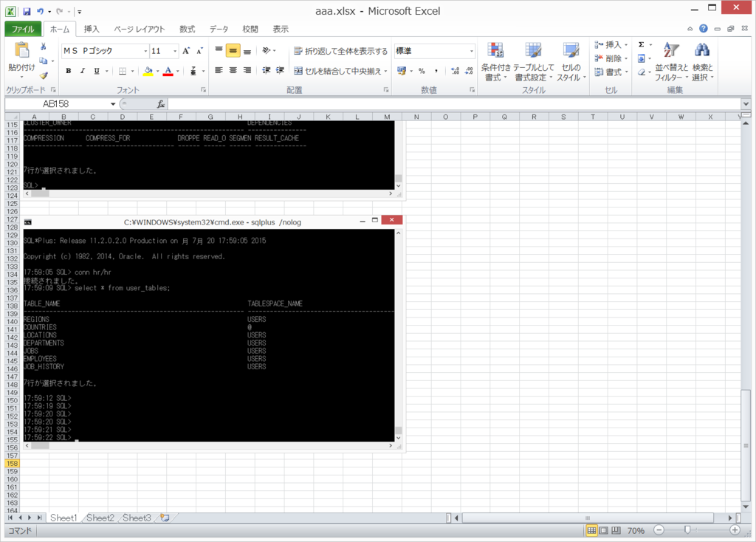This screenshot has width=756, height=542.
Task: Switch to the 挿入 ribbon tab
Action: click(x=91, y=29)
